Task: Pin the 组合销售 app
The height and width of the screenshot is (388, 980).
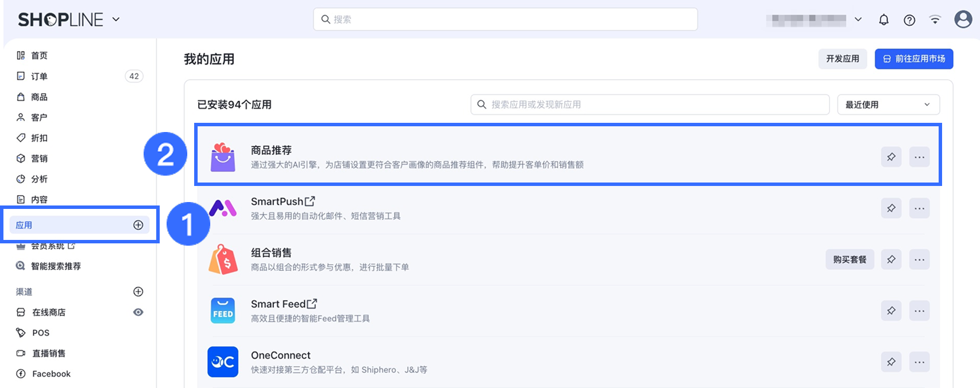Action: (891, 259)
